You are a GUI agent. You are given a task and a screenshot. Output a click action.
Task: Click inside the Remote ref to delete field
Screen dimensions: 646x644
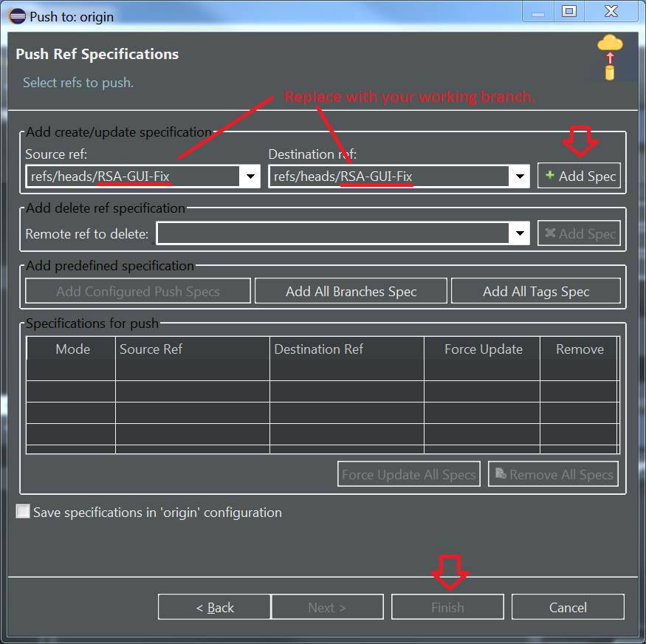[x=332, y=233]
